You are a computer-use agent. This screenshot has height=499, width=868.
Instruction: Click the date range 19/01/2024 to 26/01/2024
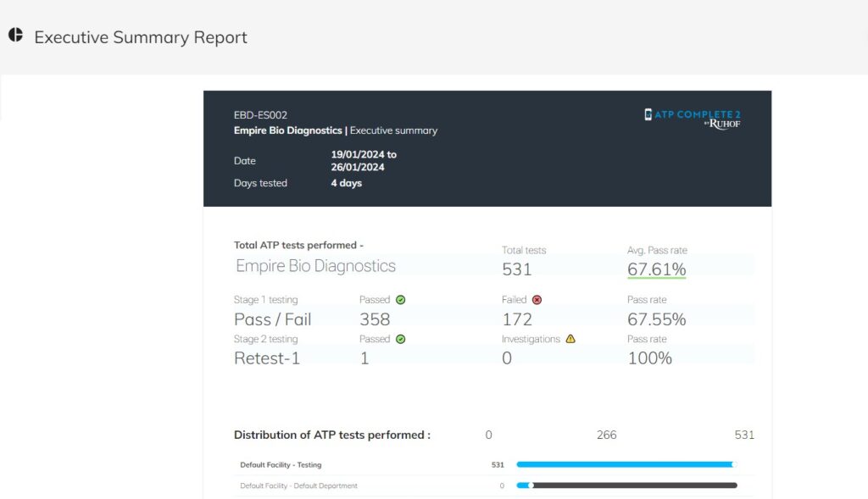pos(364,160)
